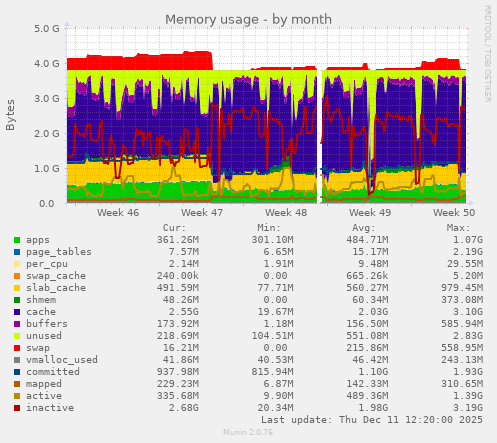Click the 'Memory usage - by month' title
497x443 pixels.
pyautogui.click(x=248, y=19)
